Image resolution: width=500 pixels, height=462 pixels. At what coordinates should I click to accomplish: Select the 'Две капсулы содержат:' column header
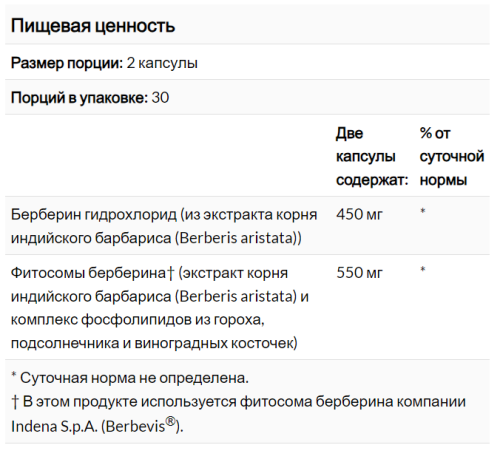[x=372, y=156]
